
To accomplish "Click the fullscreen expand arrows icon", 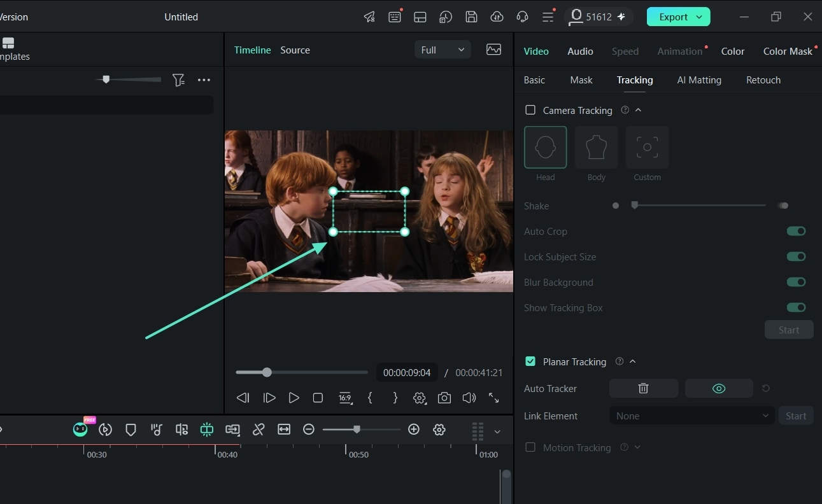I will coord(493,398).
